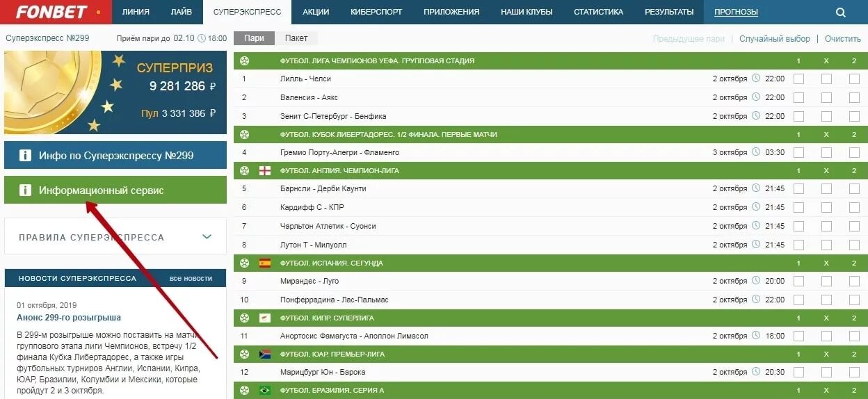Open the ПРОГНОЗЫ menu
This screenshot has height=399, width=868.
(x=736, y=12)
